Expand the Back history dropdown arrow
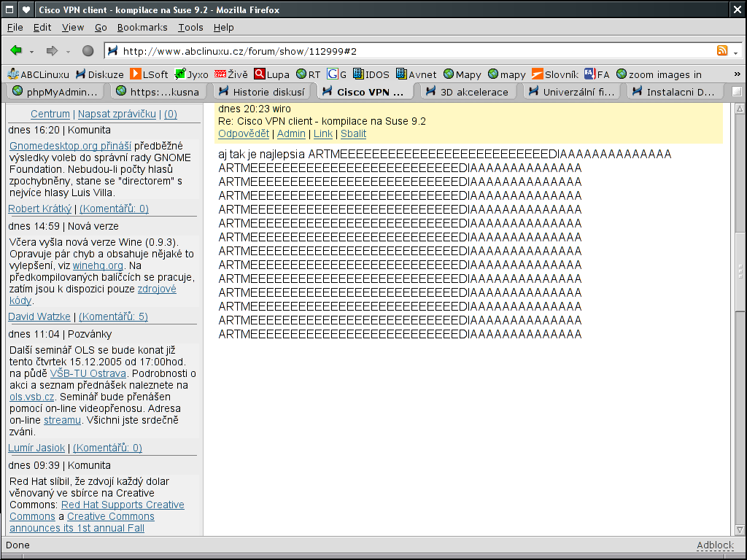This screenshot has width=747, height=560. (32, 52)
